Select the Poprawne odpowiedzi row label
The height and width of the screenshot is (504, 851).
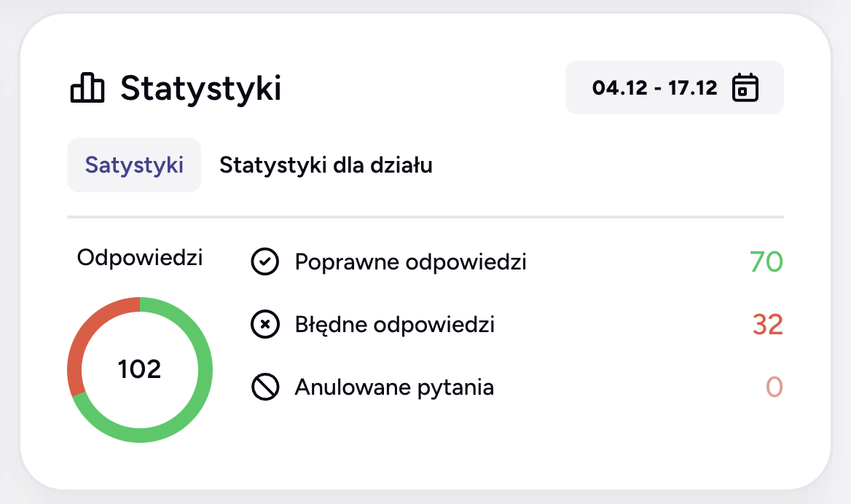[x=410, y=261]
